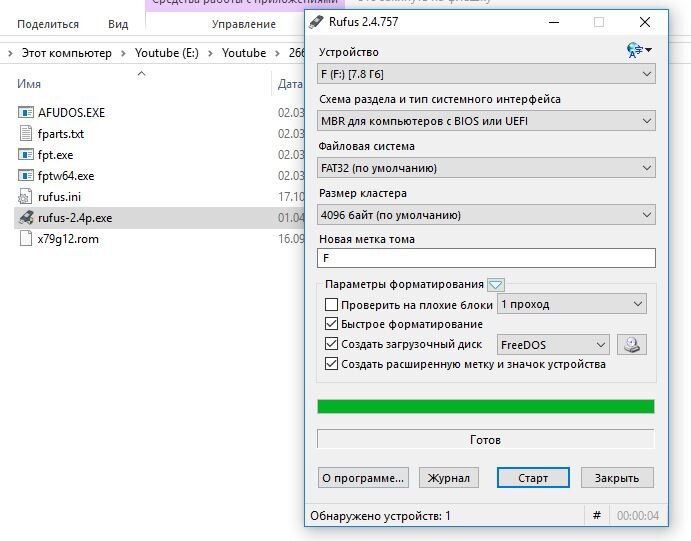The width and height of the screenshot is (691, 541).
Task: Expand the breadcrumb arrow after Youtube (E:)
Action: pos(210,53)
